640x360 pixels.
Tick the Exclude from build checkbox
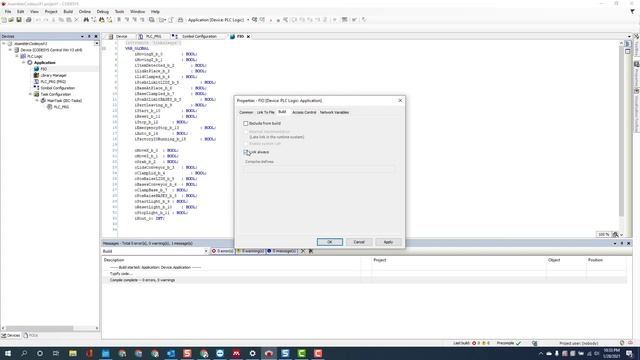point(246,123)
